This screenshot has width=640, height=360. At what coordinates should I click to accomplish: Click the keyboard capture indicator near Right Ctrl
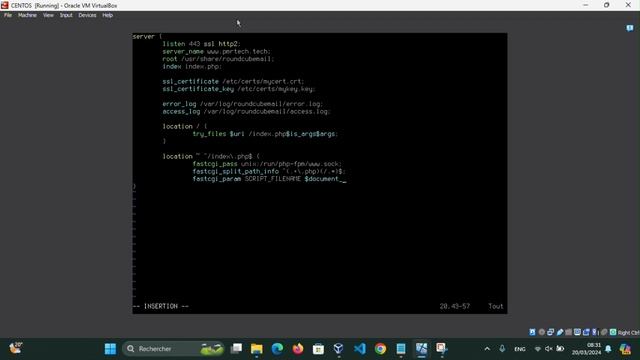pos(613,332)
